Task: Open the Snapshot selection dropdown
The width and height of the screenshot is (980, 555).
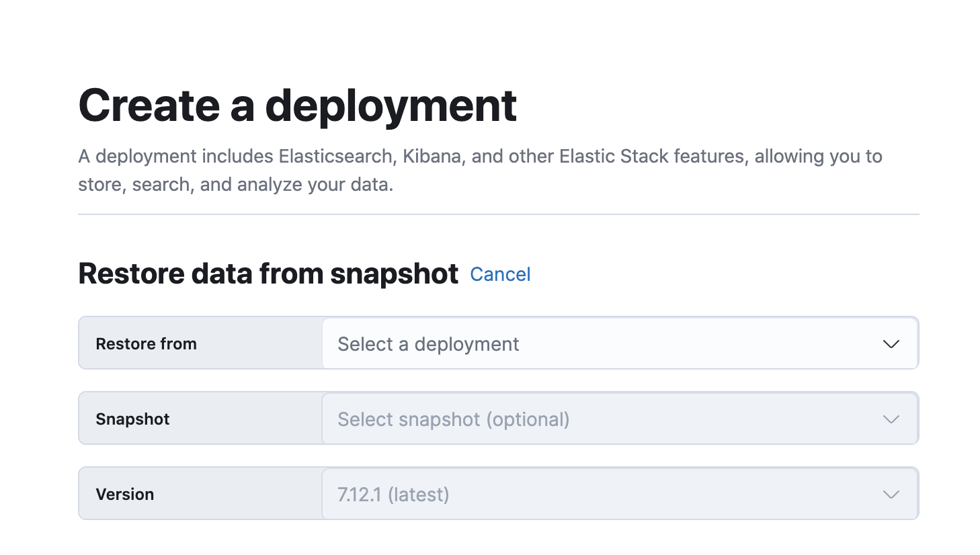Action: (618, 419)
